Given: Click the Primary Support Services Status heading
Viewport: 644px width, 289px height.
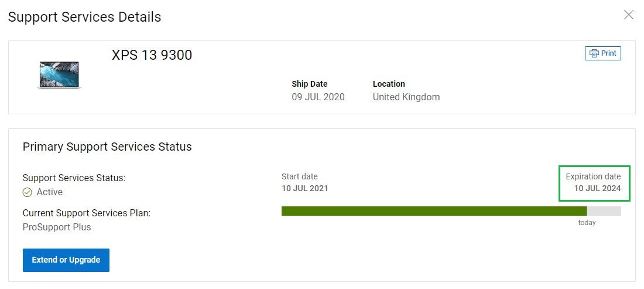Looking at the screenshot, I should point(107,147).
